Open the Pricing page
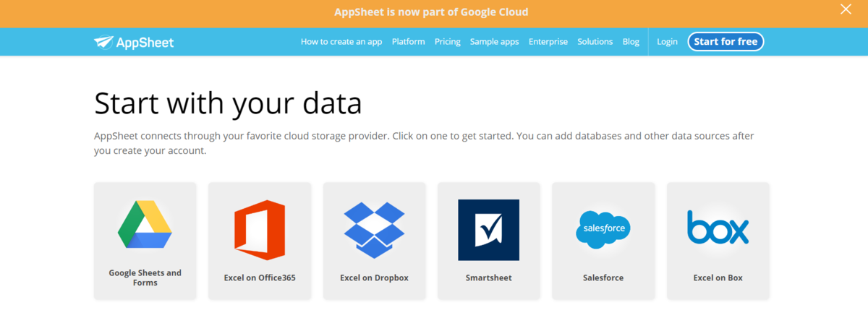 tap(447, 41)
